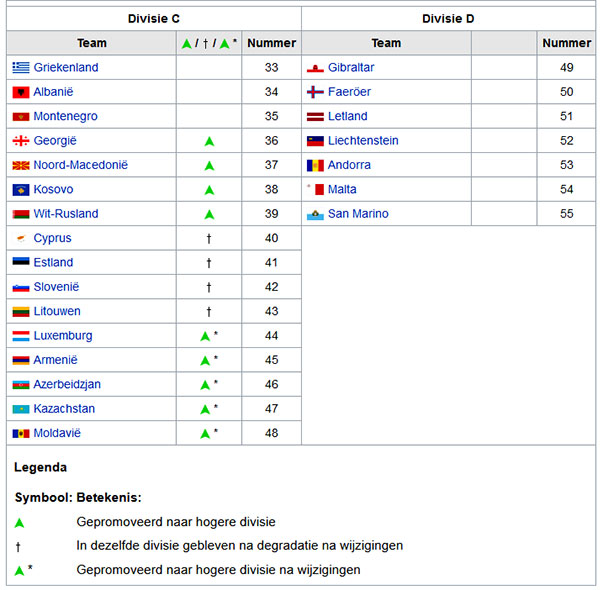Open the Liechtenstein link
Screen dimensions: 603x590
363,141
